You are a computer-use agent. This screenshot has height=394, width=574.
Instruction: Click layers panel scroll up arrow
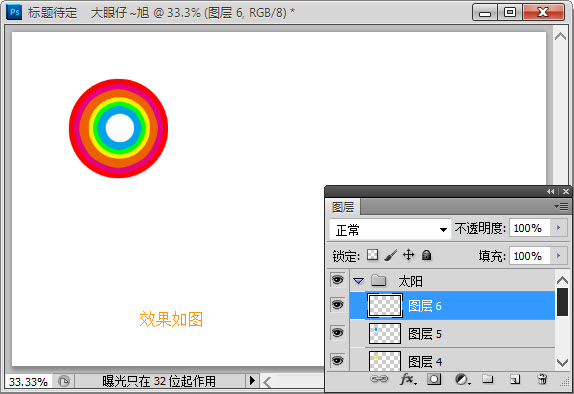coord(562,280)
